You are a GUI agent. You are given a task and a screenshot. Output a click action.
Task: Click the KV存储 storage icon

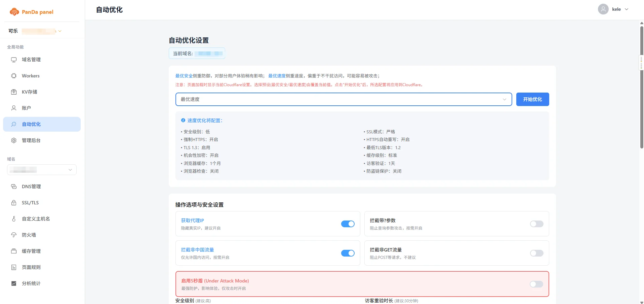pyautogui.click(x=14, y=92)
